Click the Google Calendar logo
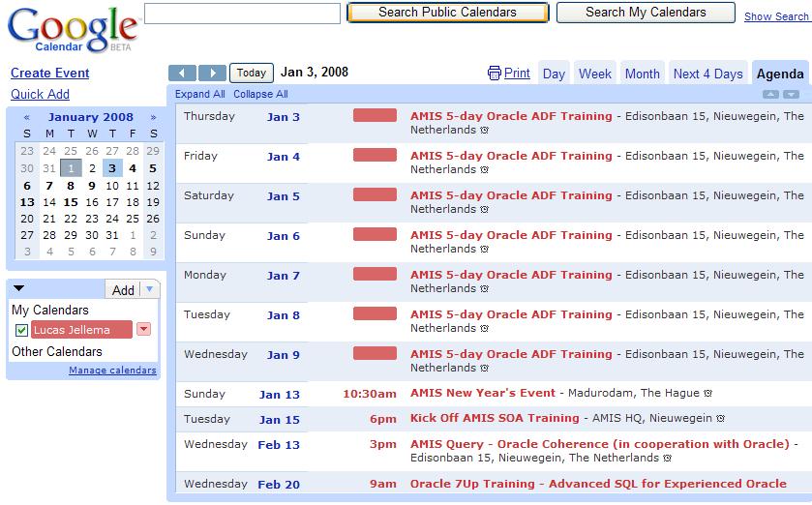This screenshot has width=812, height=505. pos(72,29)
